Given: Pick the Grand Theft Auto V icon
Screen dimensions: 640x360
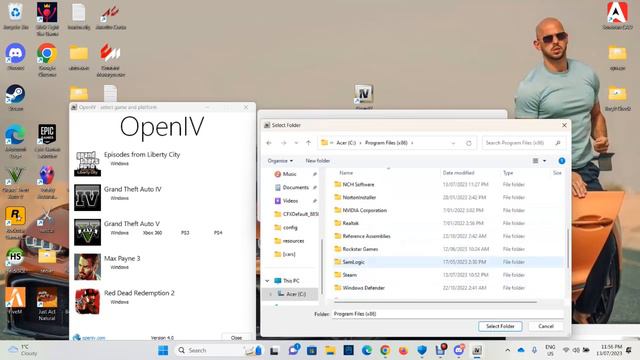Looking at the screenshot, I should pos(87,232).
